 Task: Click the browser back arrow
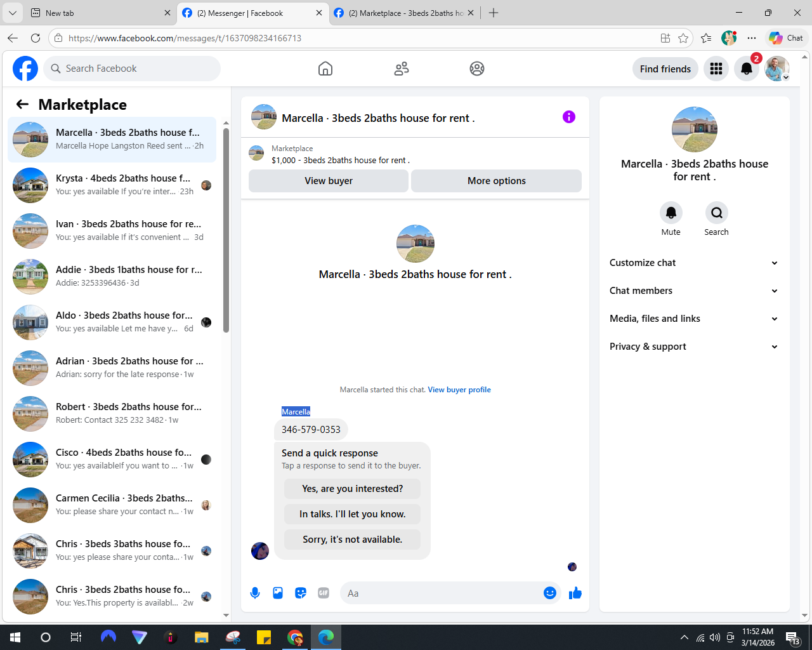[x=13, y=38]
